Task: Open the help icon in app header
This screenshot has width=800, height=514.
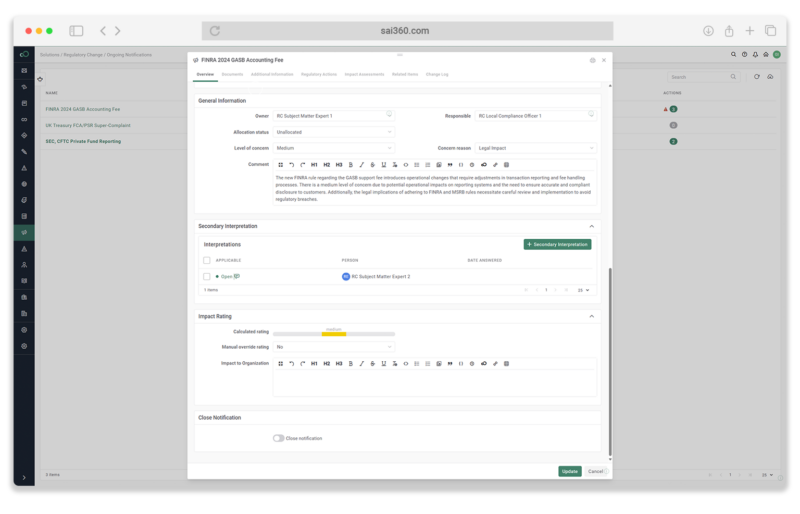Action: tap(744, 55)
